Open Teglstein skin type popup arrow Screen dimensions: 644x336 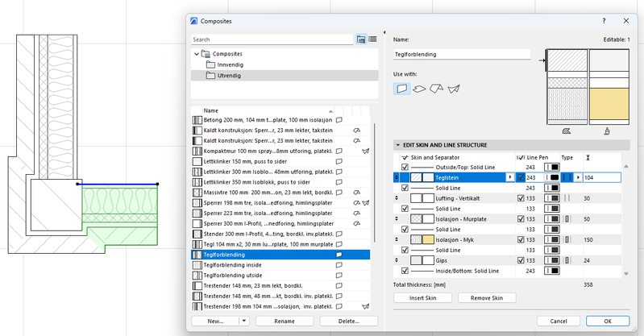click(578, 178)
